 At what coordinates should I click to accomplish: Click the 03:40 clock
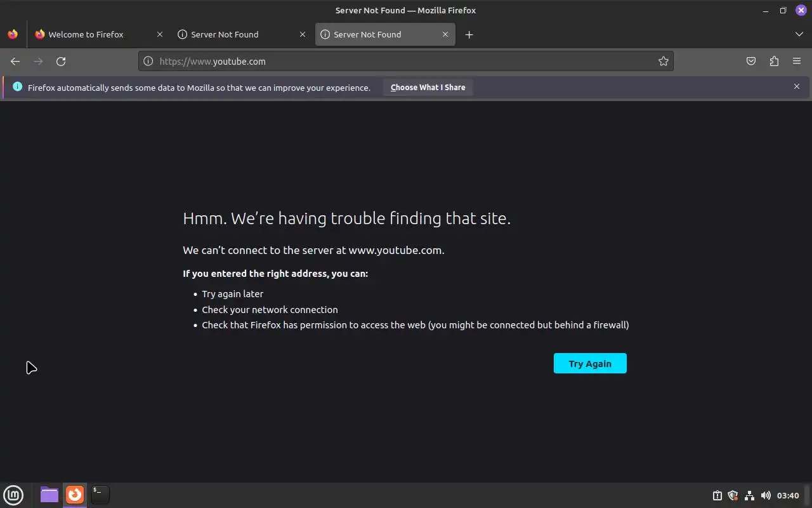[788, 495]
